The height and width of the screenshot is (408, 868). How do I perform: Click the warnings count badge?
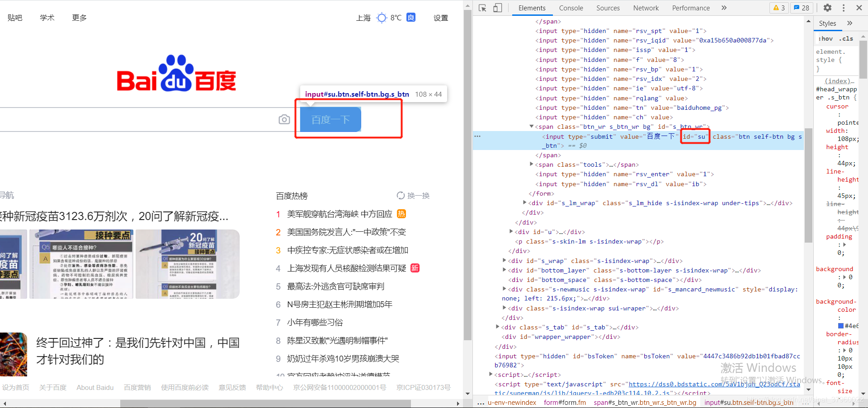[x=779, y=8]
